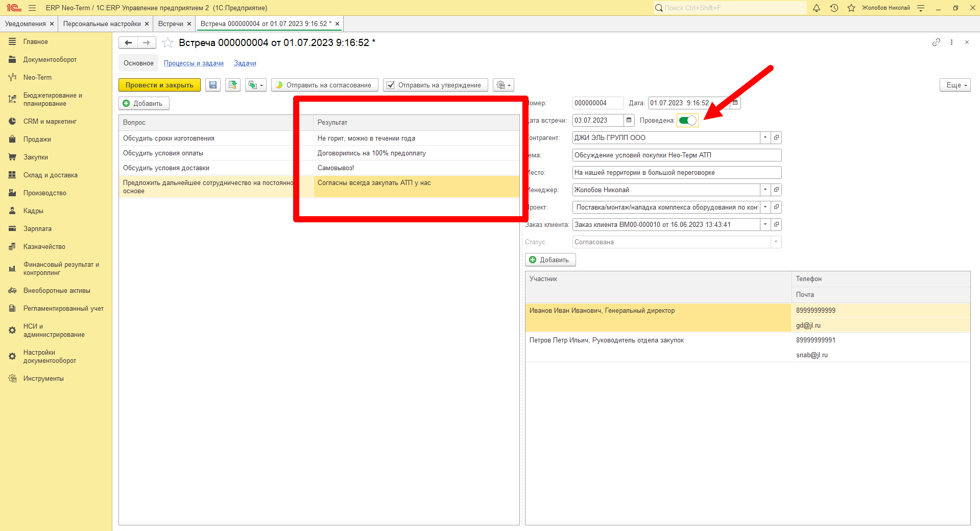Viewport: 980px width, 531px height.
Task: Open the three-dot form options menu
Action: click(951, 42)
